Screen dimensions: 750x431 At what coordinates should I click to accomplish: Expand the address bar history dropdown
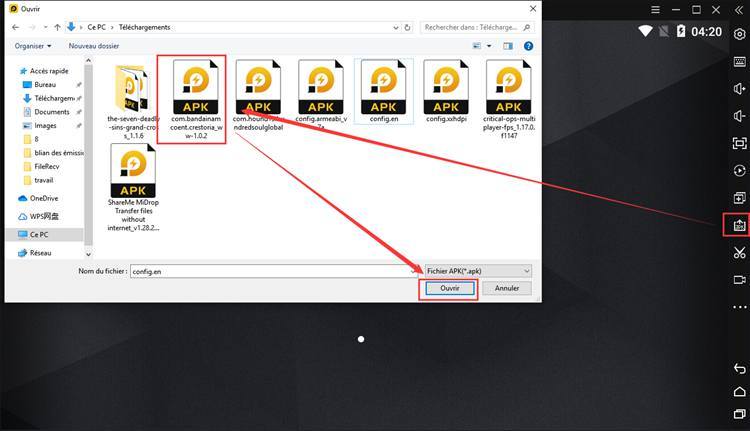[396, 27]
